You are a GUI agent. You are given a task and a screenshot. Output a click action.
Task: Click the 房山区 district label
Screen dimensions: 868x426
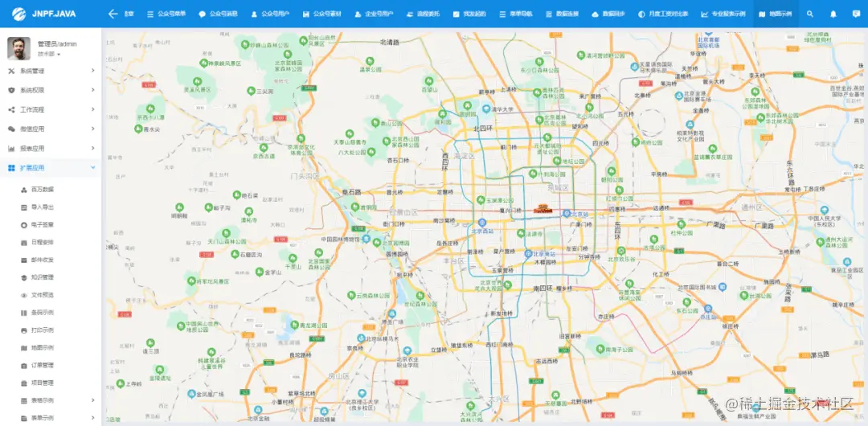point(339,375)
